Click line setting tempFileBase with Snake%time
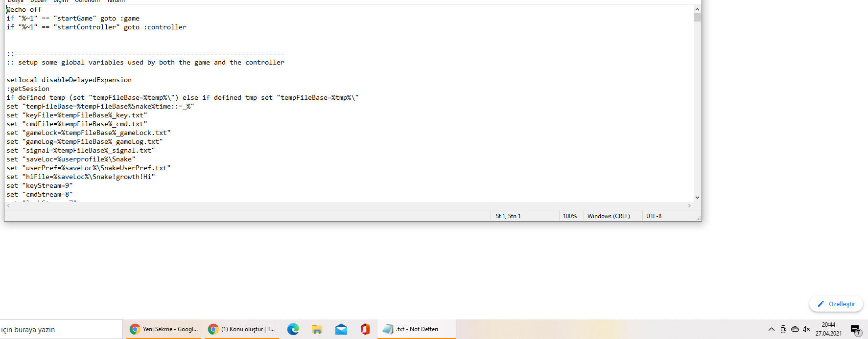Screen dimensions: 868x339 coord(100,106)
